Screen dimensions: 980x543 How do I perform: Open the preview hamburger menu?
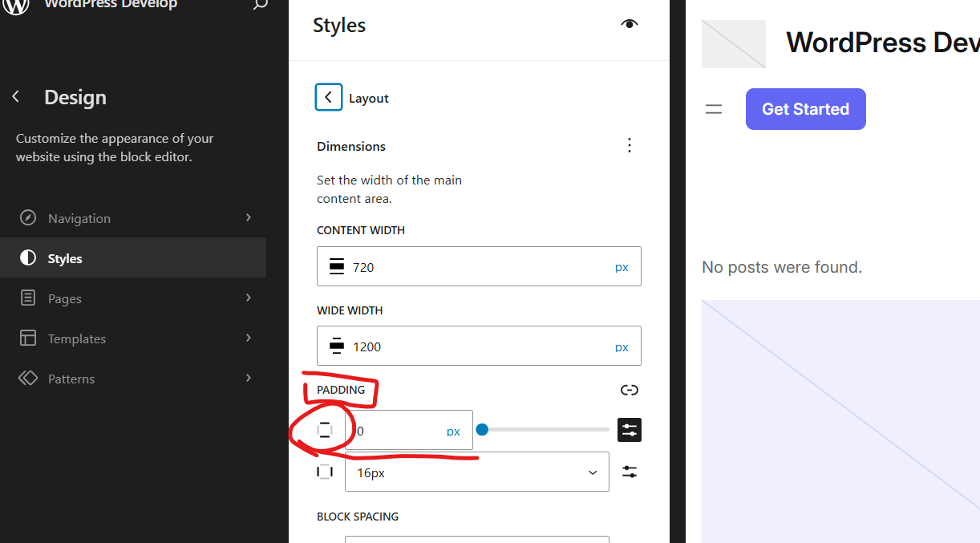tap(714, 109)
